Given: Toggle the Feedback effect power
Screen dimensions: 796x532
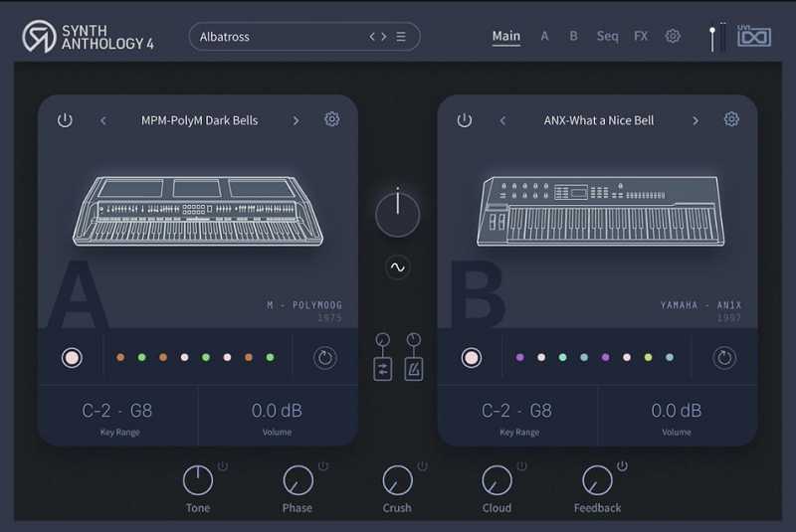Looking at the screenshot, I should point(622,465).
